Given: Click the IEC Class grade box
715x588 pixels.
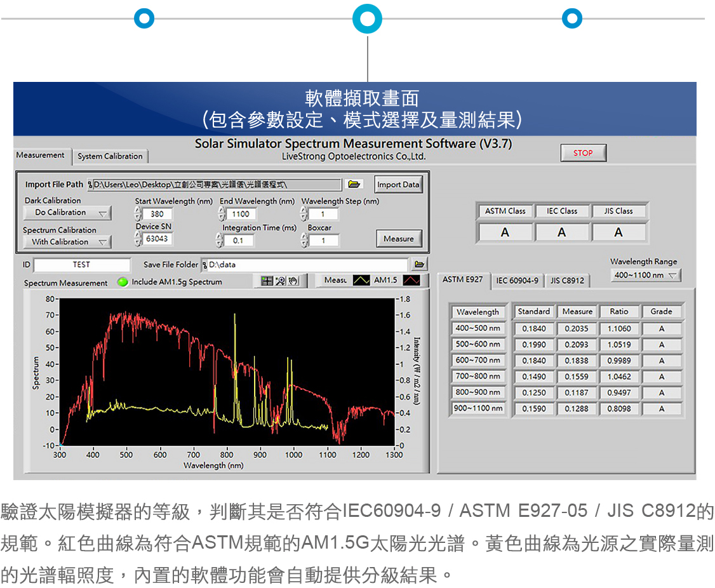Looking at the screenshot, I should pyautogui.click(x=562, y=232).
